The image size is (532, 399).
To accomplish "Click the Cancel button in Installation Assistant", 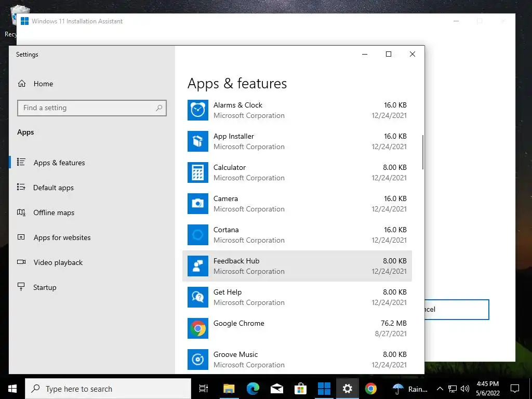I will [457, 310].
